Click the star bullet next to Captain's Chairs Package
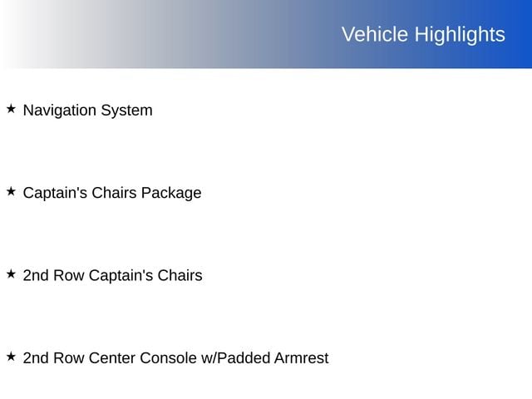The image size is (532, 399). 11,192
